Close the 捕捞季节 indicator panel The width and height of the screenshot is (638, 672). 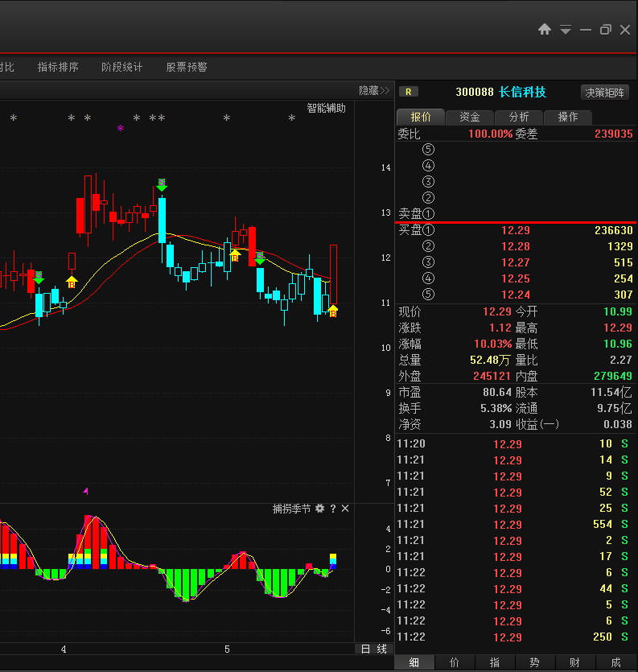coord(345,509)
